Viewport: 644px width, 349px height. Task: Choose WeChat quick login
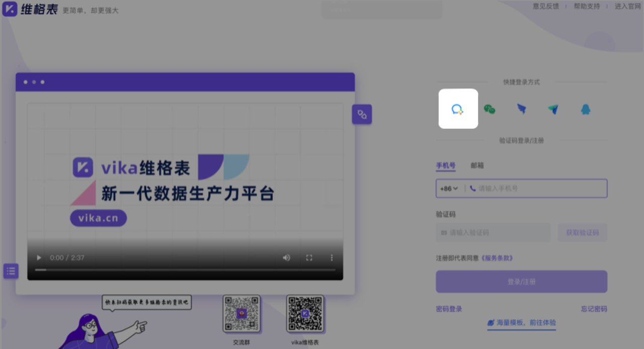pos(490,109)
